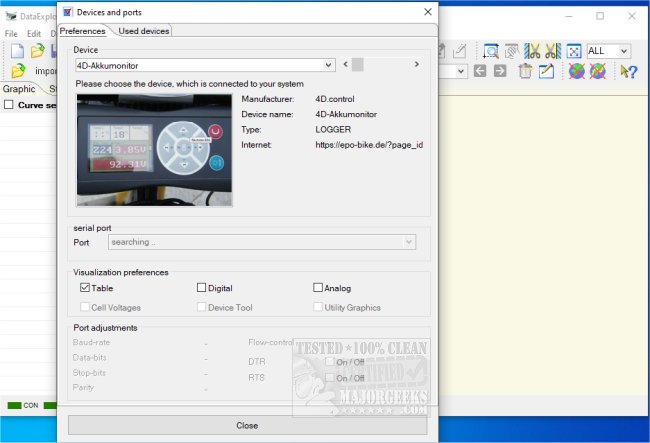Click the device slider thumb

[358, 64]
